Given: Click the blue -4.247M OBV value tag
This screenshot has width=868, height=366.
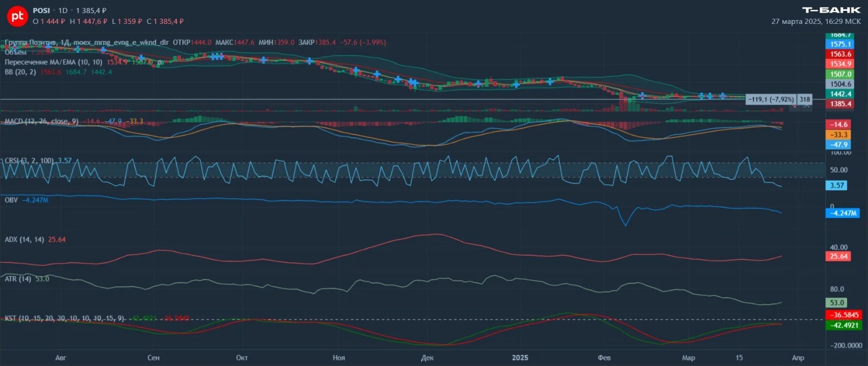Looking at the screenshot, I should tap(843, 213).
